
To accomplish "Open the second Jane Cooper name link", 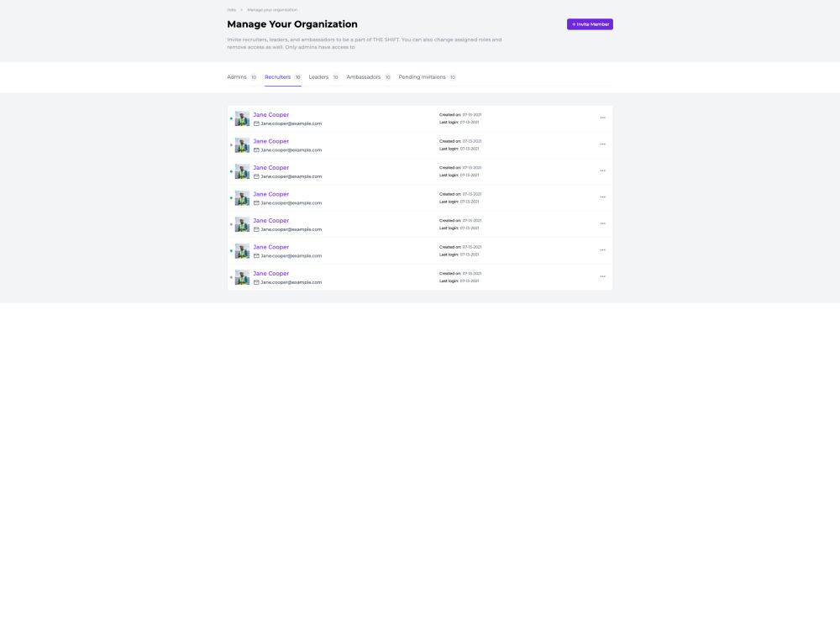I will [x=271, y=141].
